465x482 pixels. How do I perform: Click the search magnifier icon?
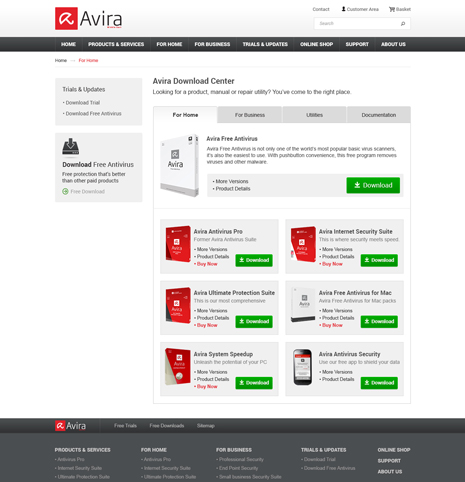[403, 24]
